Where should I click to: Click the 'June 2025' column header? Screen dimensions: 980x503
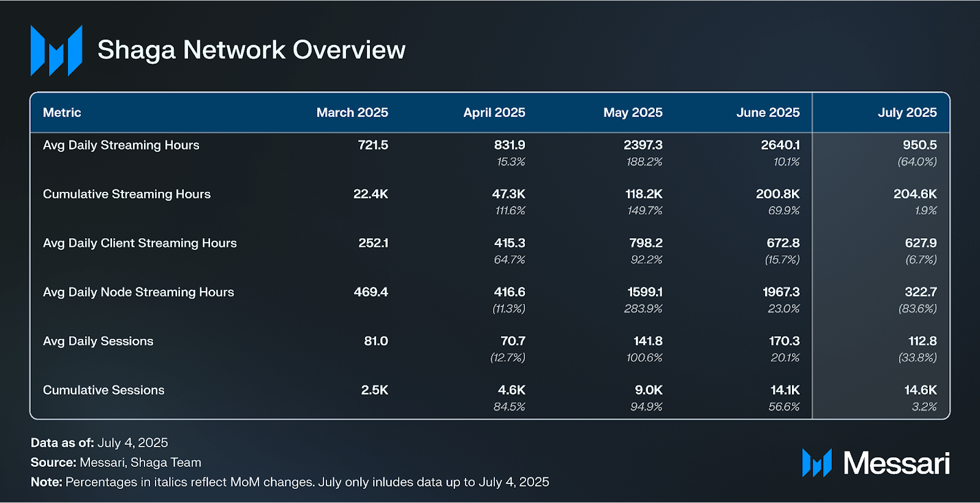768,113
